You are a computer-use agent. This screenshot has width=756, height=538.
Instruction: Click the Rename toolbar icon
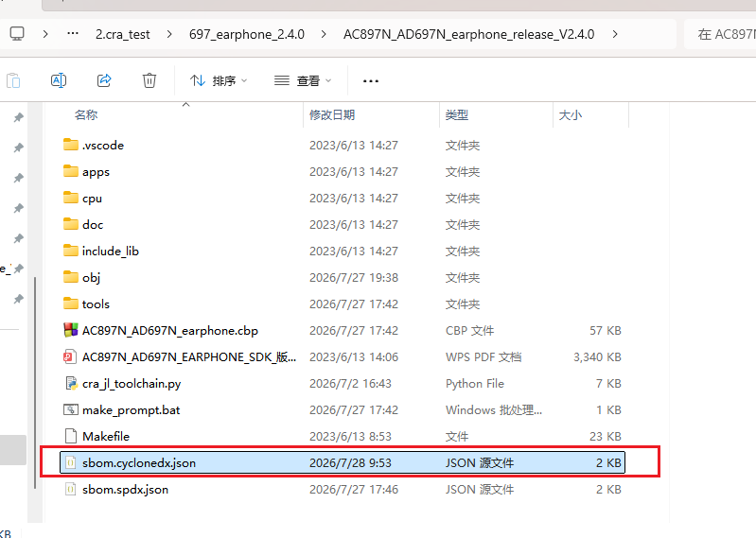coord(59,80)
